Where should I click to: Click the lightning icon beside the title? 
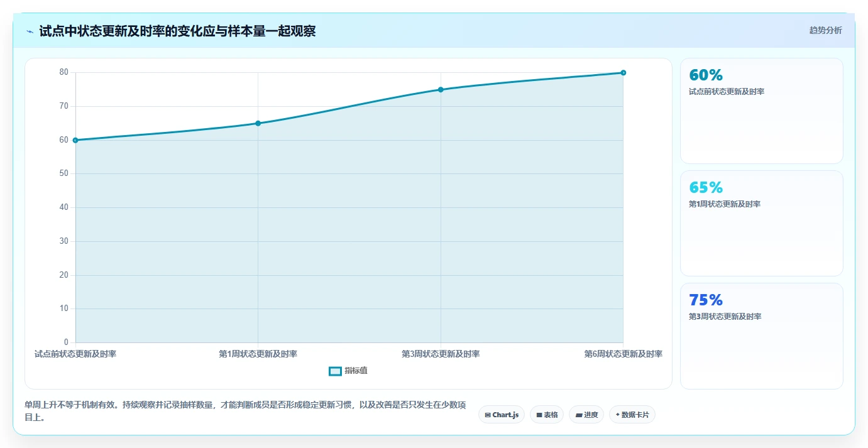30,31
